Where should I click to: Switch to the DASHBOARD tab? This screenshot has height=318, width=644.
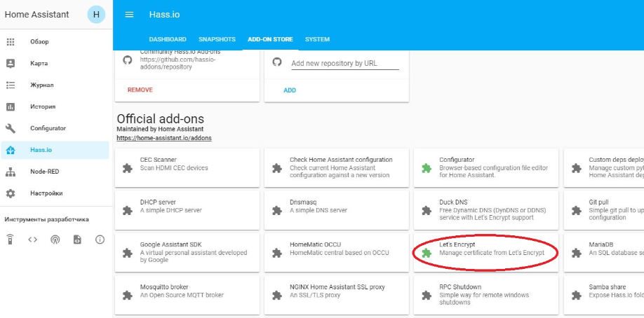coord(168,39)
